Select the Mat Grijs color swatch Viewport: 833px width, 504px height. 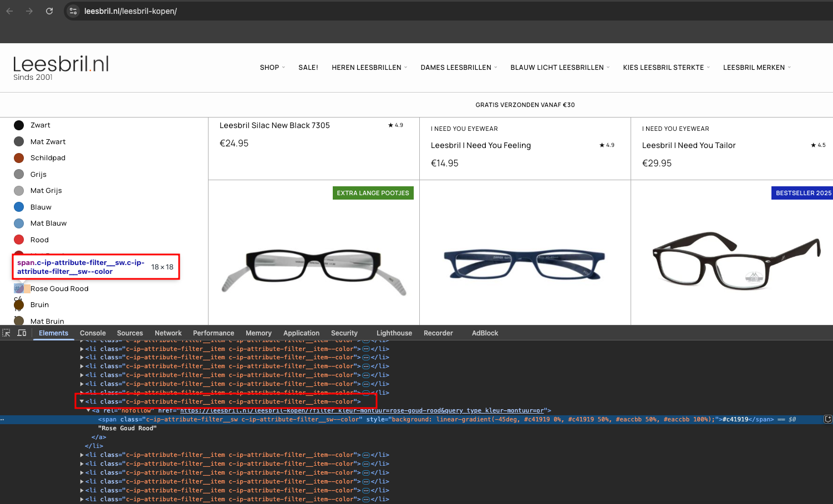click(x=19, y=191)
